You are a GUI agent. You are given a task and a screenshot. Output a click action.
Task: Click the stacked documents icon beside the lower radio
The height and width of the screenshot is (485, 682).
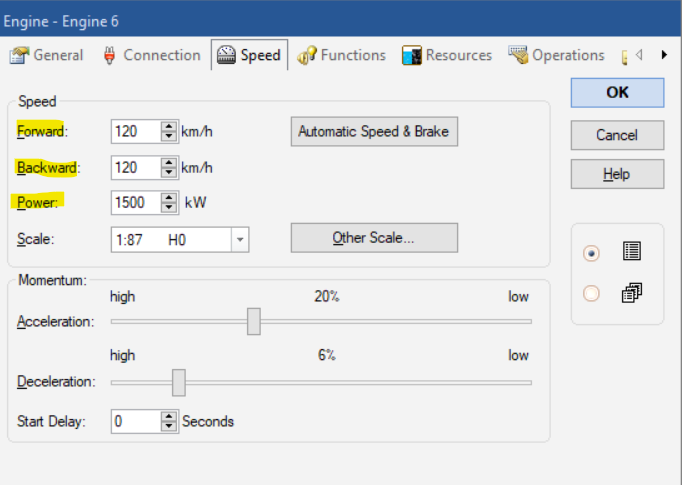click(632, 293)
